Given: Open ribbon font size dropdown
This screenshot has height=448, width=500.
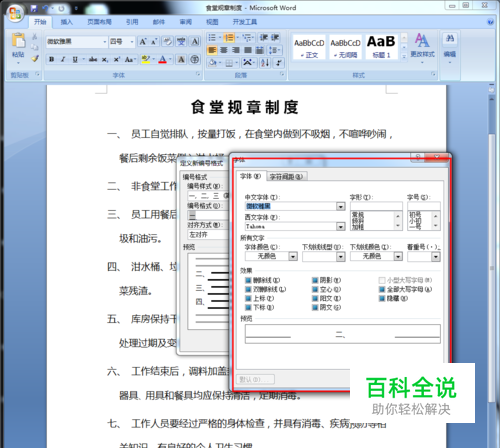Looking at the screenshot, I should [132, 42].
